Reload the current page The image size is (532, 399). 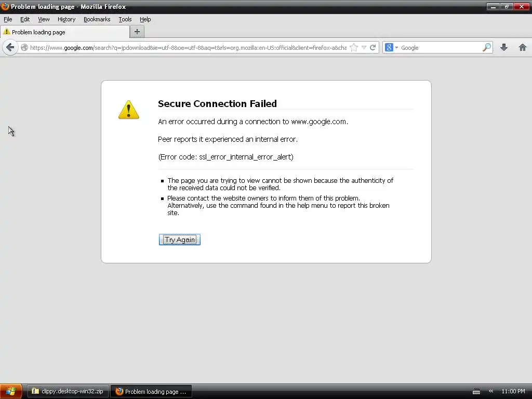pyautogui.click(x=373, y=47)
